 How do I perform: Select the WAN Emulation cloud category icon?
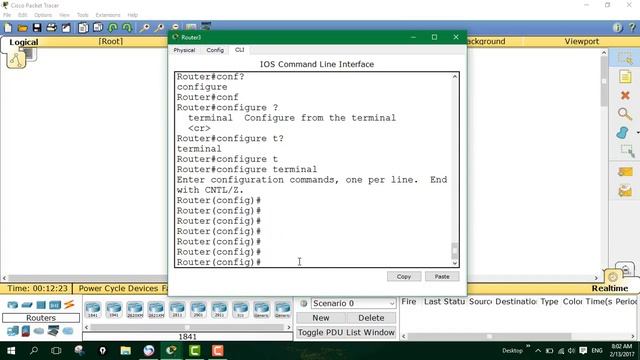click(39, 331)
